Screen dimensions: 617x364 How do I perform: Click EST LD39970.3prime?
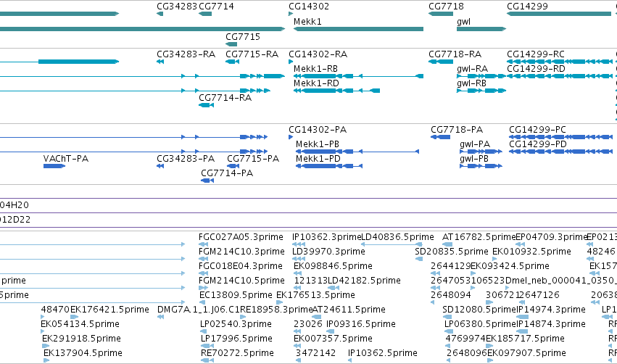tap(328, 252)
